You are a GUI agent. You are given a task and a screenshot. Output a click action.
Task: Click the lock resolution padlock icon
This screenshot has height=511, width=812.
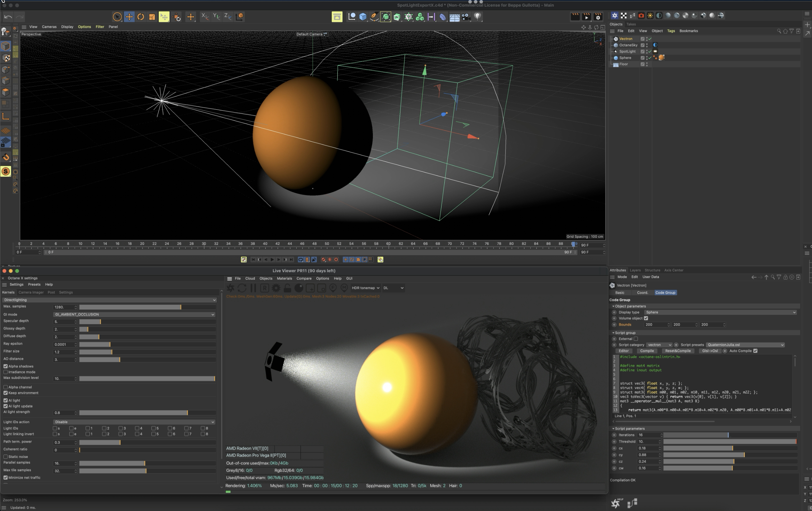point(287,288)
